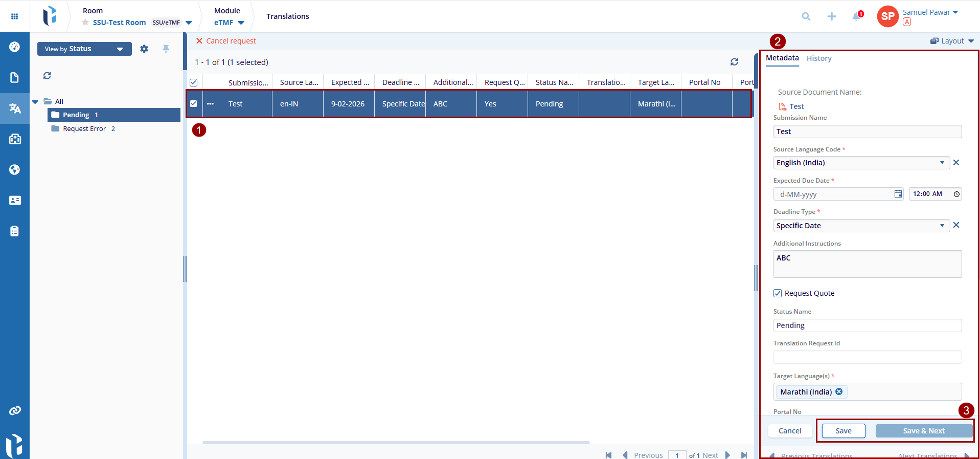Open the settings gear beside View by Status

144,49
